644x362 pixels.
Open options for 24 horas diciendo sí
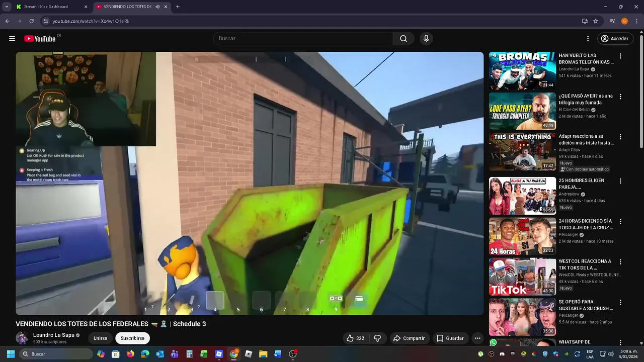click(620, 222)
